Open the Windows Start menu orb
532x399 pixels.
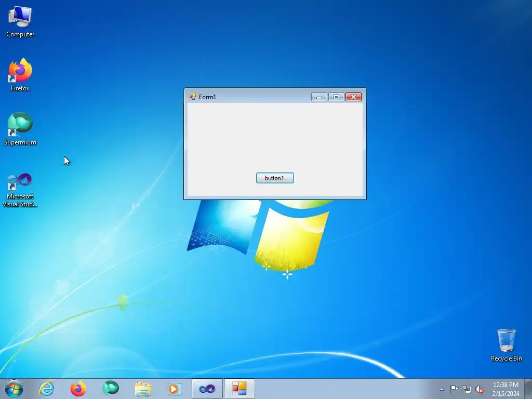[x=14, y=389]
